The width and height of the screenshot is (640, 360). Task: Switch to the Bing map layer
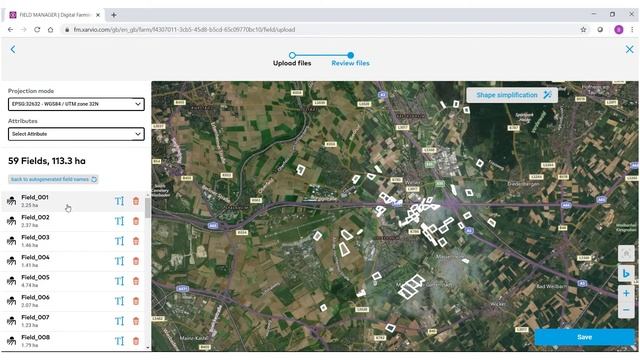pyautogui.click(x=626, y=273)
